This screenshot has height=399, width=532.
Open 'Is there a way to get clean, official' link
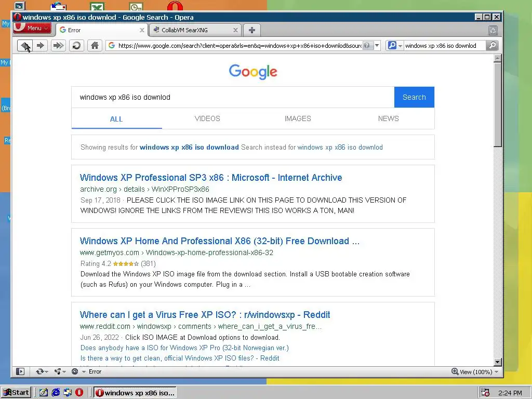tap(180, 358)
